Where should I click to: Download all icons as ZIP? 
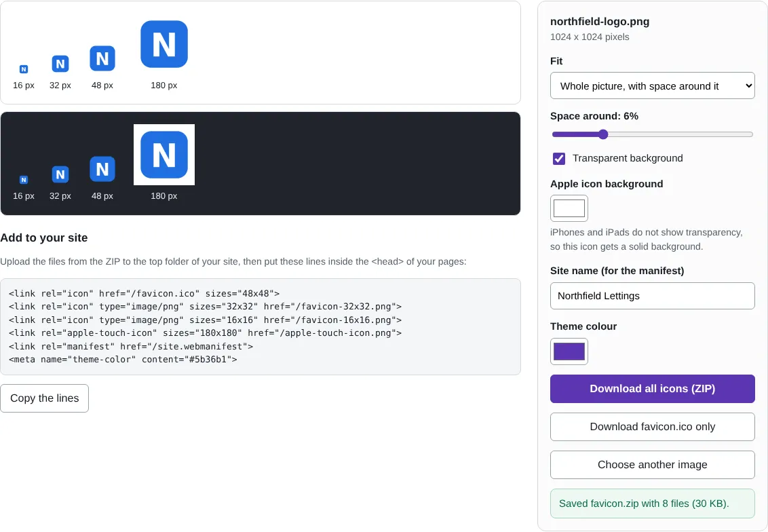653,389
